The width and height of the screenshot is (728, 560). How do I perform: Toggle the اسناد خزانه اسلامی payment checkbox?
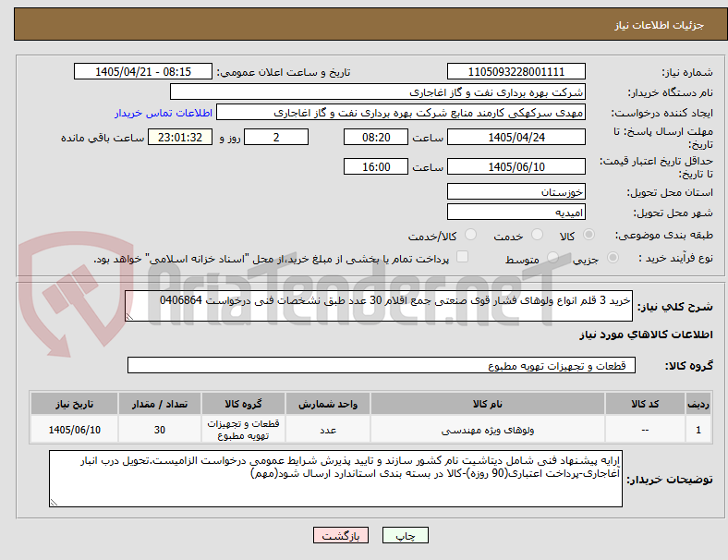coord(463,257)
